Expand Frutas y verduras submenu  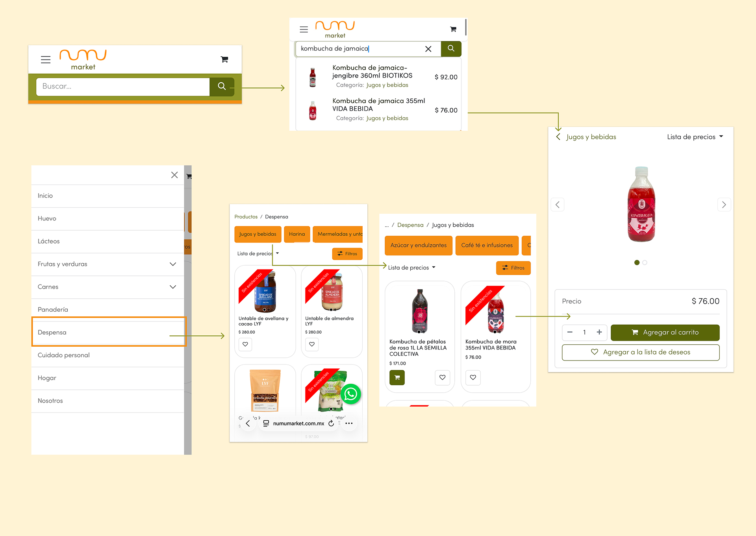click(x=172, y=264)
